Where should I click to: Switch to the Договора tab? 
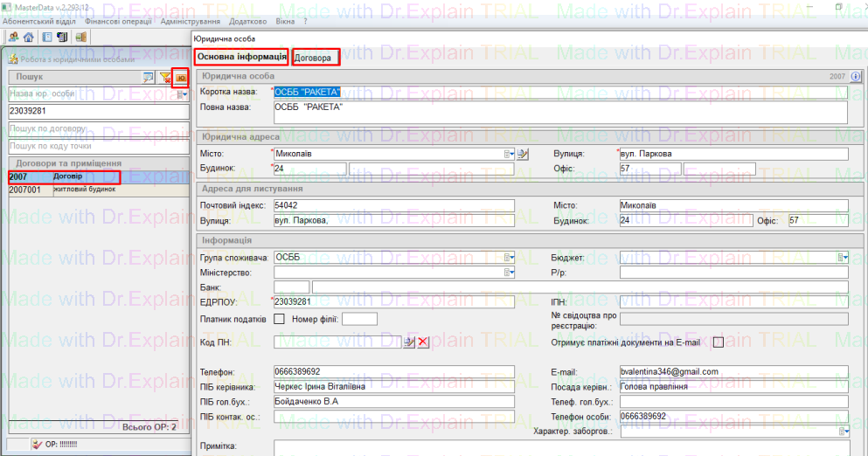click(x=315, y=58)
